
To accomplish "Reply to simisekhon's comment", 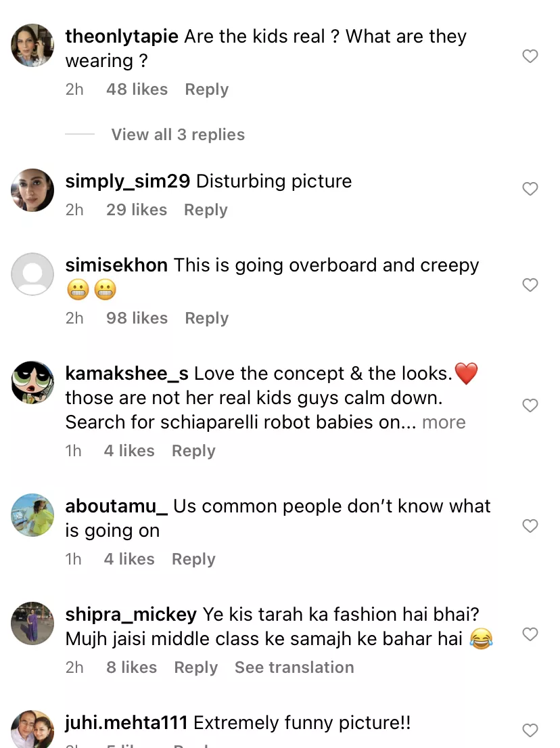I will click(x=206, y=318).
